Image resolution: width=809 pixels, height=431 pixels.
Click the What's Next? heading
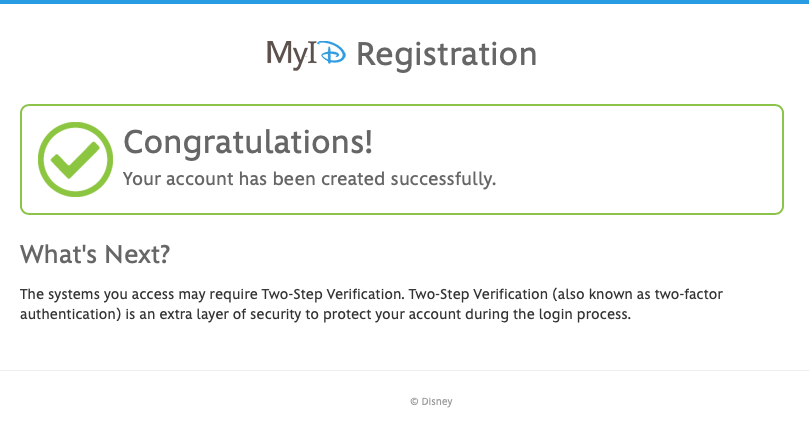tap(95, 254)
